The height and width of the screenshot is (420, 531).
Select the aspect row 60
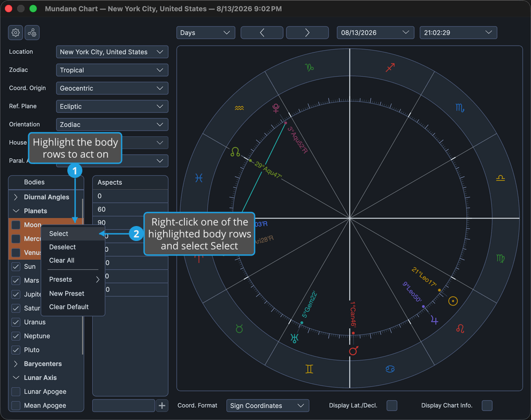[130, 209]
